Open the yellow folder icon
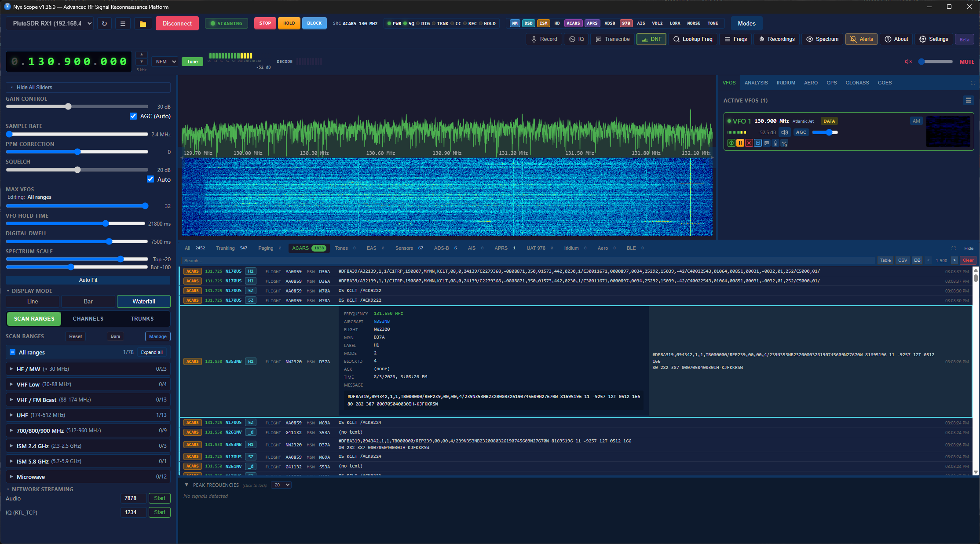Image resolution: width=980 pixels, height=544 pixels. tap(143, 24)
